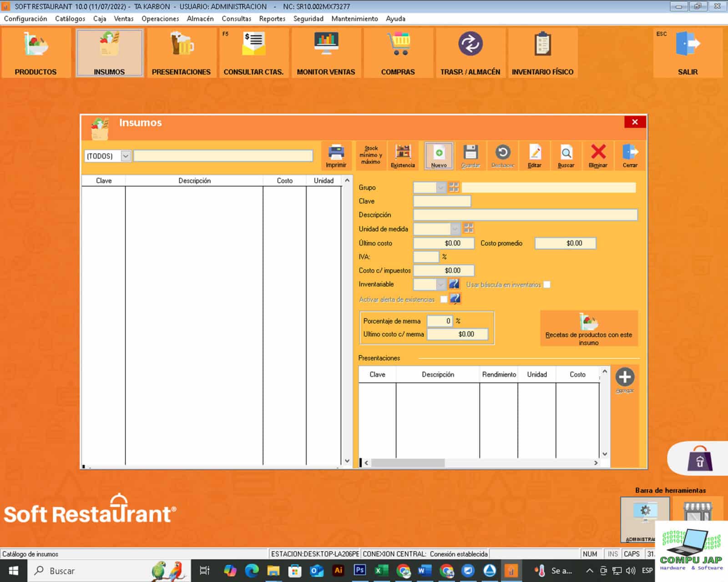728x582 pixels.
Task: Click help icon beside Activar alerta de existencias
Action: (455, 298)
